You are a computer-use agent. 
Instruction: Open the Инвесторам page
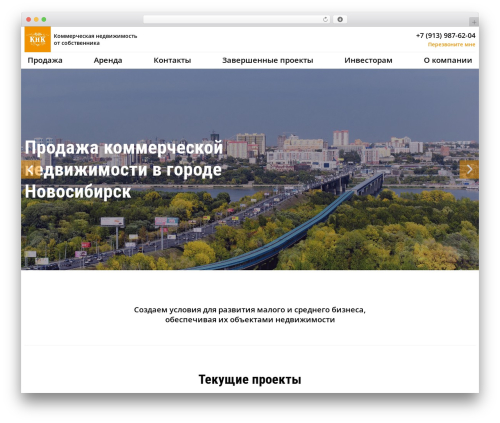coord(368,60)
